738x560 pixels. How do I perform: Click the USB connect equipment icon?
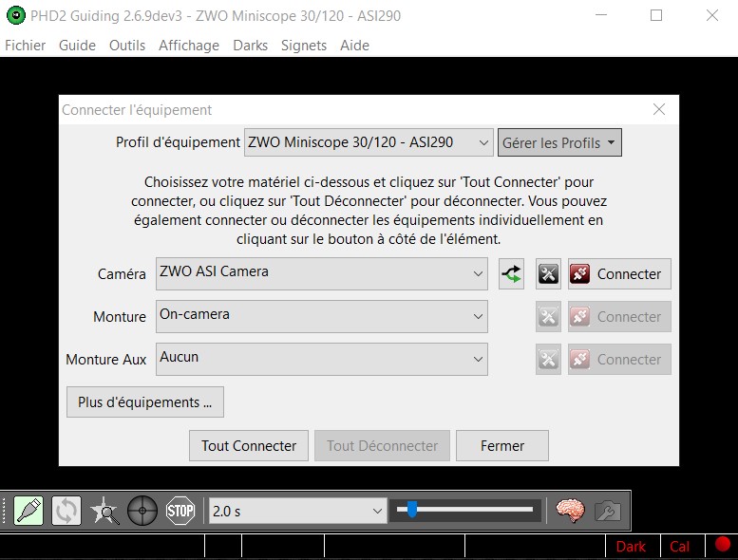coord(28,511)
